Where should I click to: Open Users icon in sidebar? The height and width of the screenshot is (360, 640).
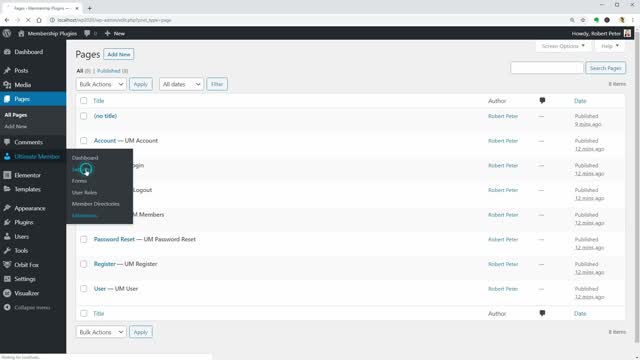click(x=7, y=237)
